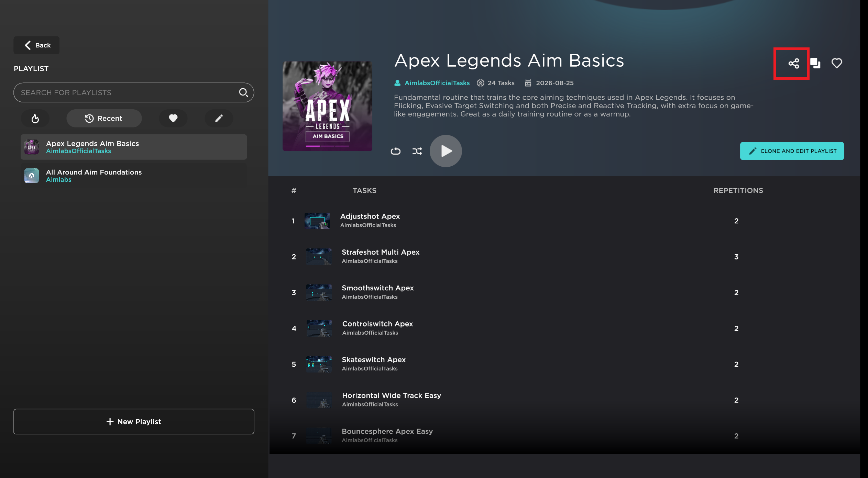Favorite the playlist with heart icon
Viewport: 868px width, 478px height.
click(837, 63)
